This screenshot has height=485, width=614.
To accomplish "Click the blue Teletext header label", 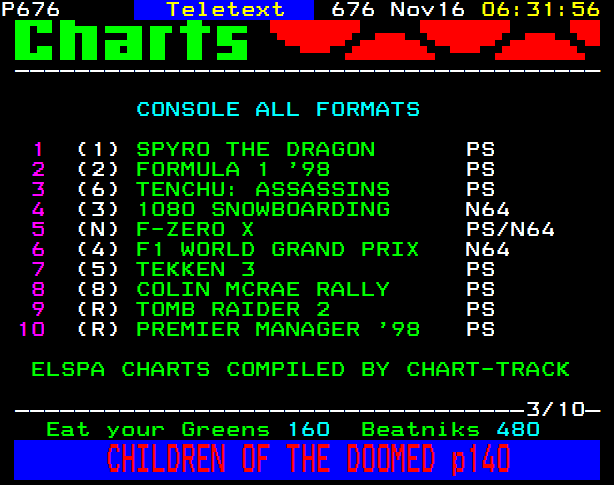I will click(x=224, y=9).
